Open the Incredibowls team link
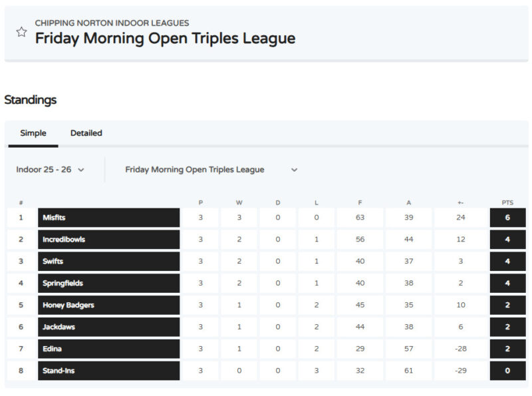The width and height of the screenshot is (532, 396). [x=64, y=240]
